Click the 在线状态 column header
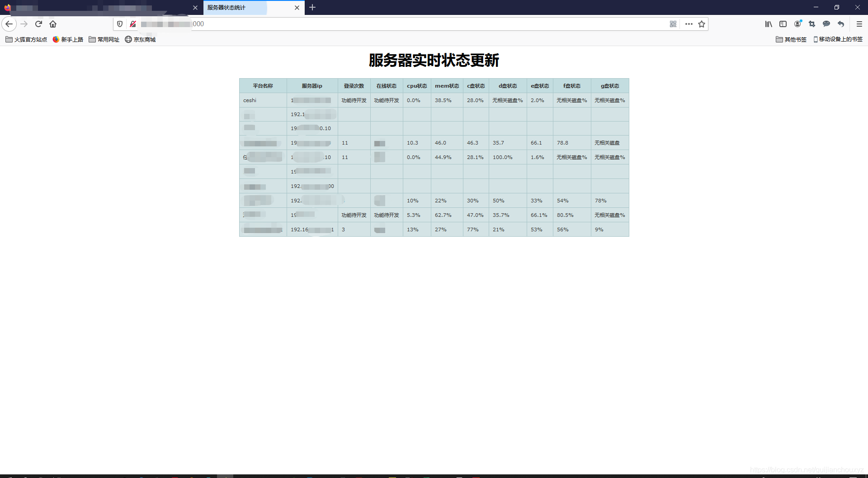Viewport: 868px width, 478px height. coord(387,86)
